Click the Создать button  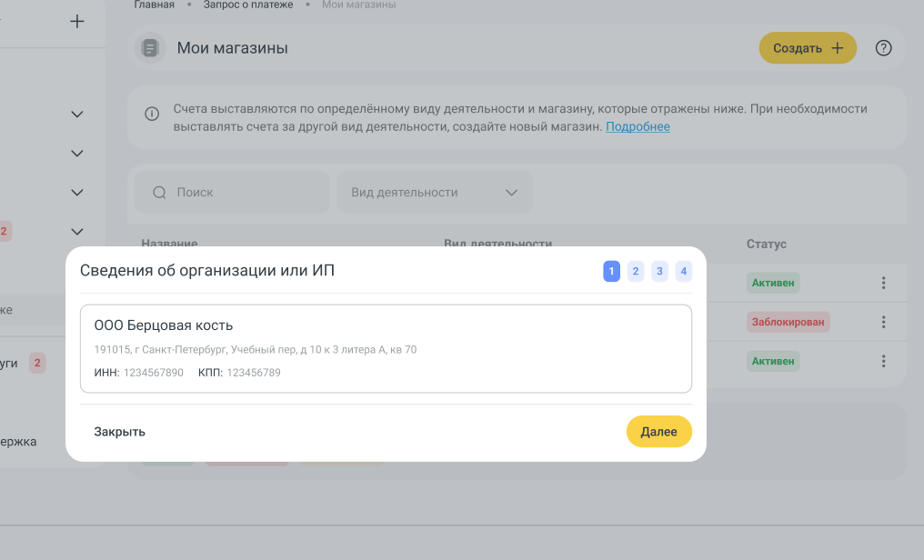808,48
